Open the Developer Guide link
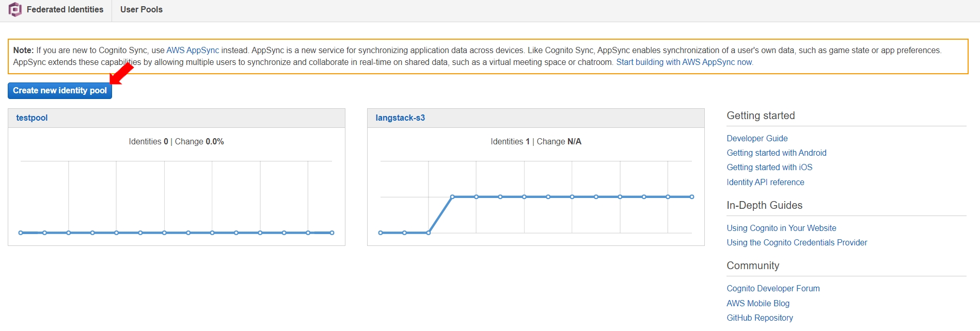980x331 pixels. 757,138
